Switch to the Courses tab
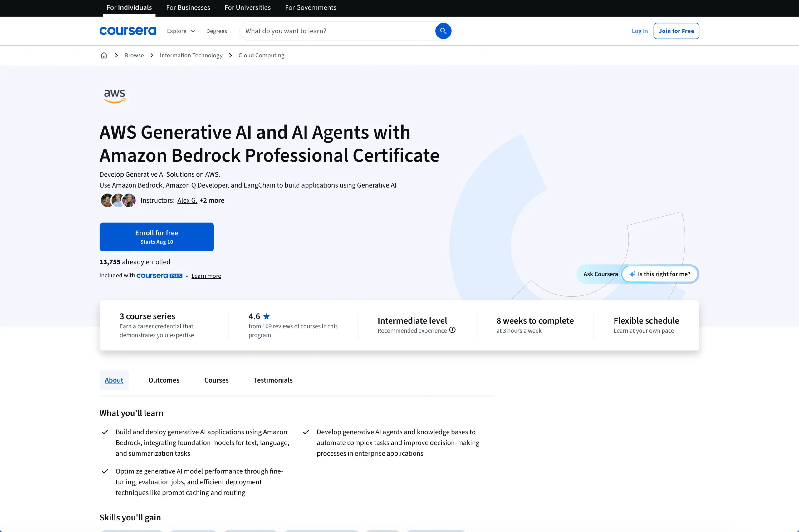This screenshot has width=799, height=532. [x=217, y=380]
